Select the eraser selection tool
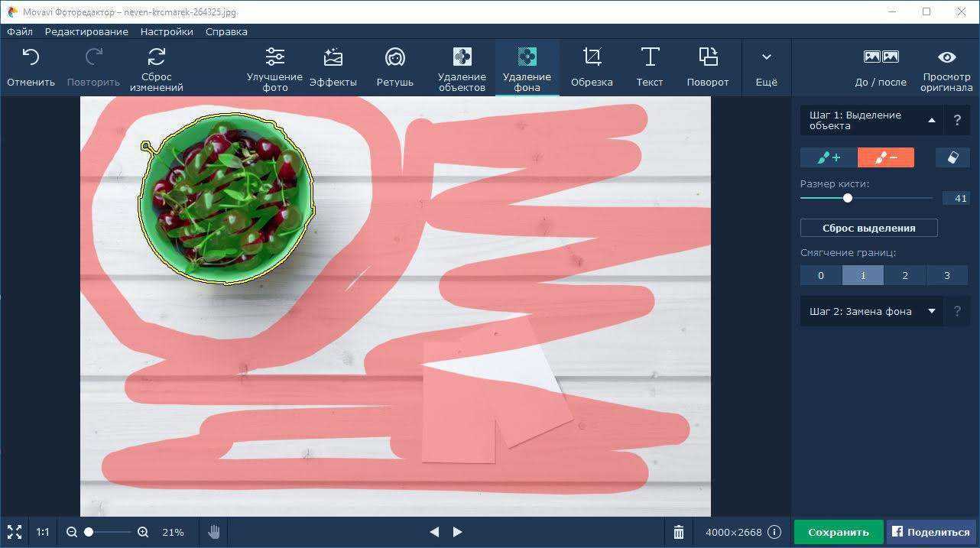The width and height of the screenshot is (980, 548). [952, 157]
